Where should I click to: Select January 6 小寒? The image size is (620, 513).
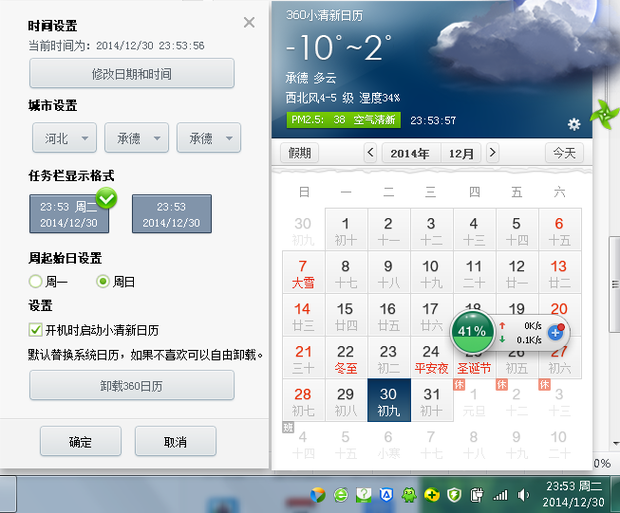click(x=389, y=444)
